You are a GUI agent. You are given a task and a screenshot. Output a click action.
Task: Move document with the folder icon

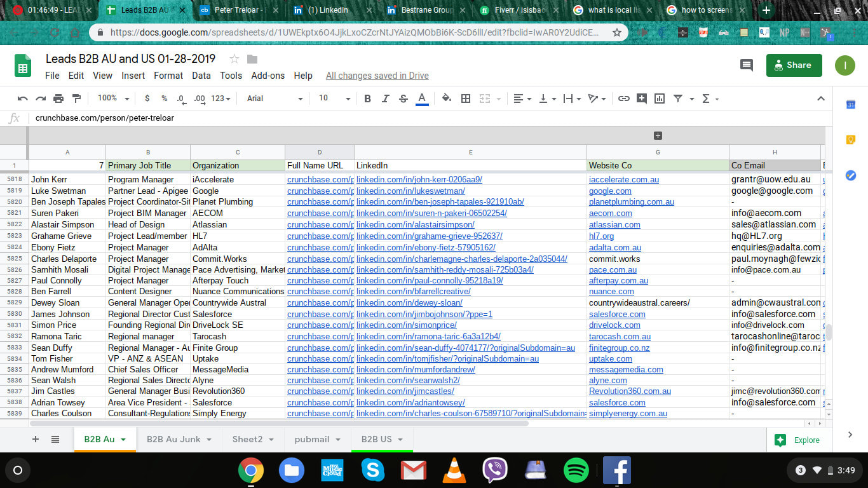(252, 59)
